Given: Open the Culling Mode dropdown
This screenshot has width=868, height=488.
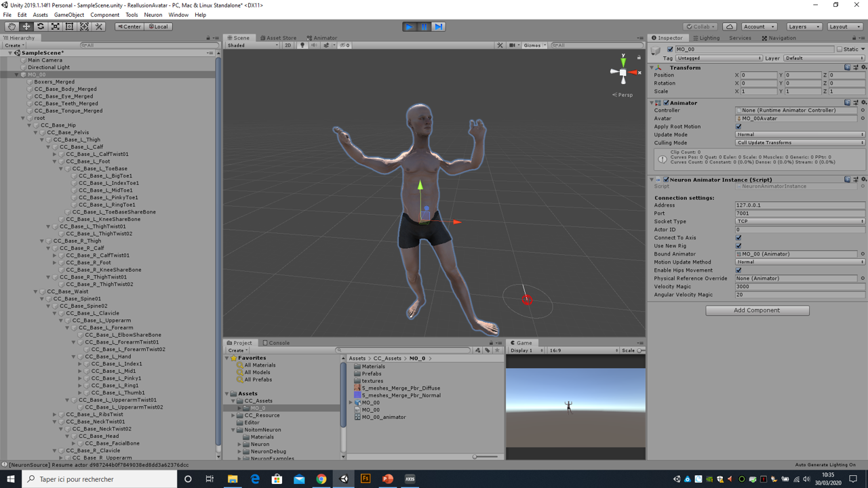Looking at the screenshot, I should point(800,143).
